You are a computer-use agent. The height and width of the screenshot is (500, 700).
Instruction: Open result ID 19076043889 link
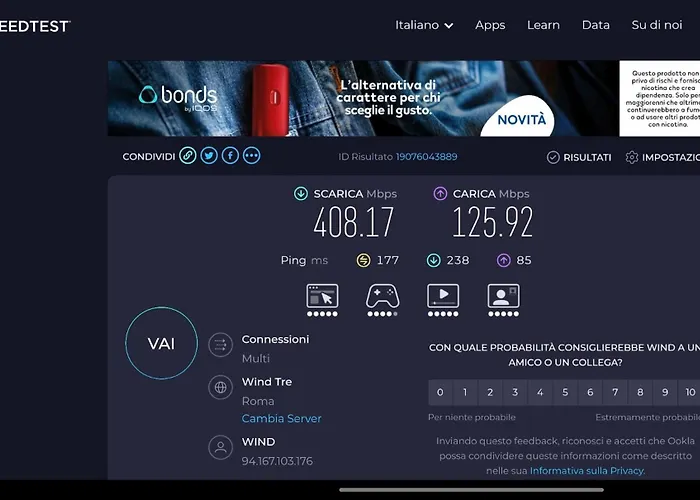pos(426,157)
